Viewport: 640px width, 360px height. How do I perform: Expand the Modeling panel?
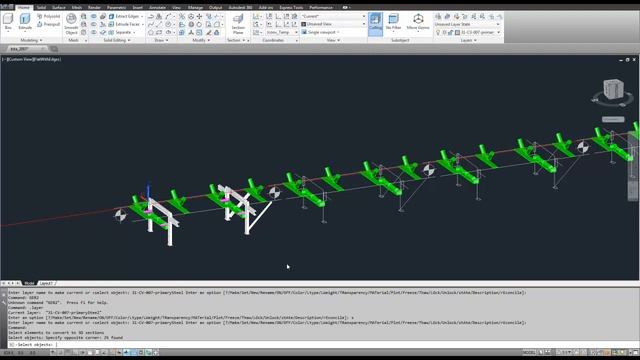(x=31, y=40)
